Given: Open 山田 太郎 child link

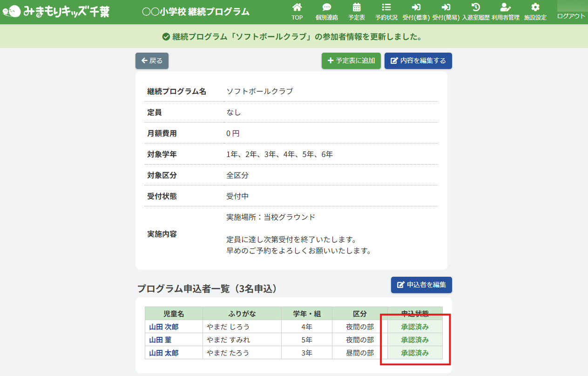Looking at the screenshot, I should pyautogui.click(x=164, y=353).
